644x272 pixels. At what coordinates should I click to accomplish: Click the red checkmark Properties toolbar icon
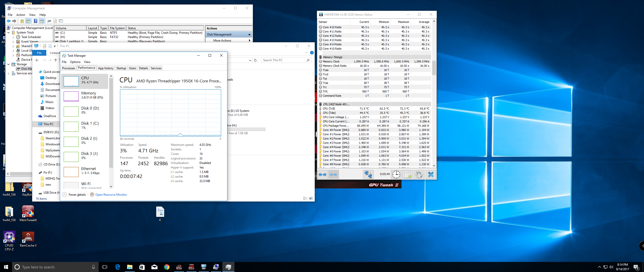point(55,21)
